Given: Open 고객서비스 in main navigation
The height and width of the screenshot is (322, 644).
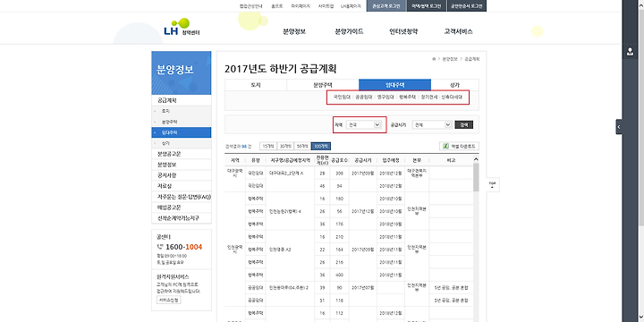Looking at the screenshot, I should [458, 31].
